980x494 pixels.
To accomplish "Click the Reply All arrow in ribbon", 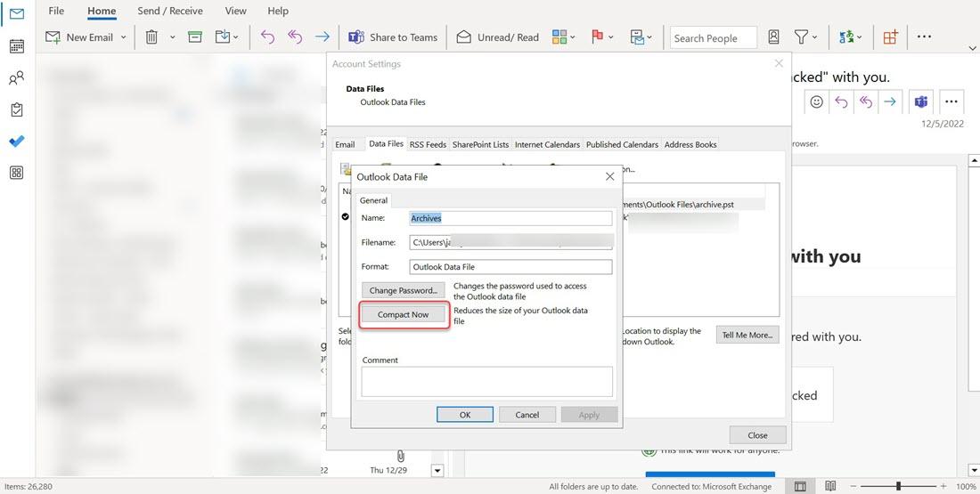I will point(294,37).
